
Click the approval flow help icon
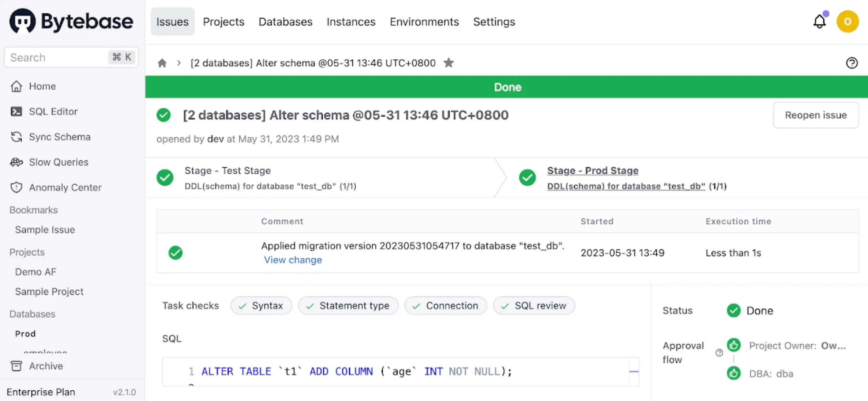click(719, 353)
